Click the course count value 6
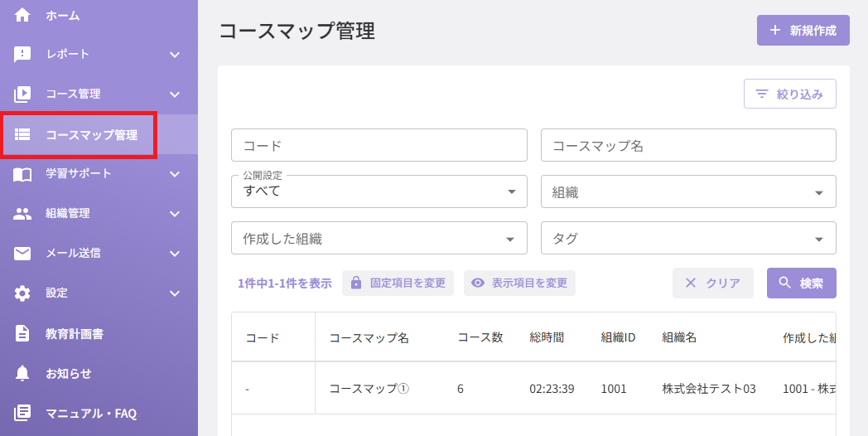This screenshot has width=868, height=436. tap(461, 389)
